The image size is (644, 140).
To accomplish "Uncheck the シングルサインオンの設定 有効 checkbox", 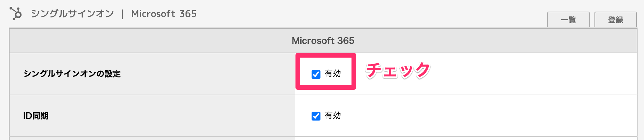I will (316, 74).
